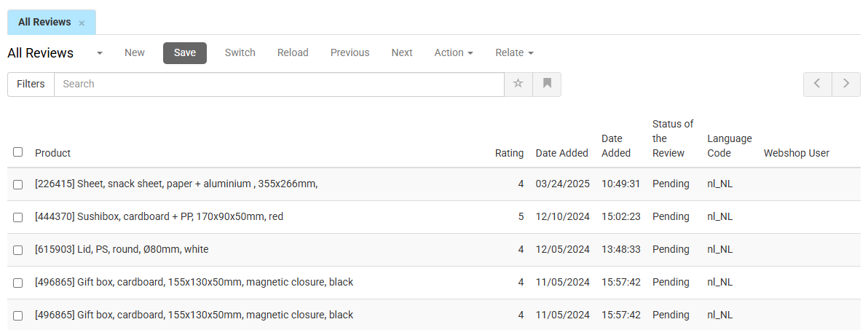Switch to the All Reviews tab
Image resolution: width=868 pixels, height=330 pixels.
(44, 22)
